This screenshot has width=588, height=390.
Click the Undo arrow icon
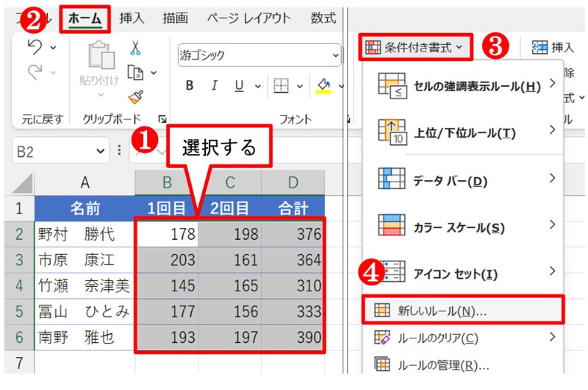click(x=35, y=48)
